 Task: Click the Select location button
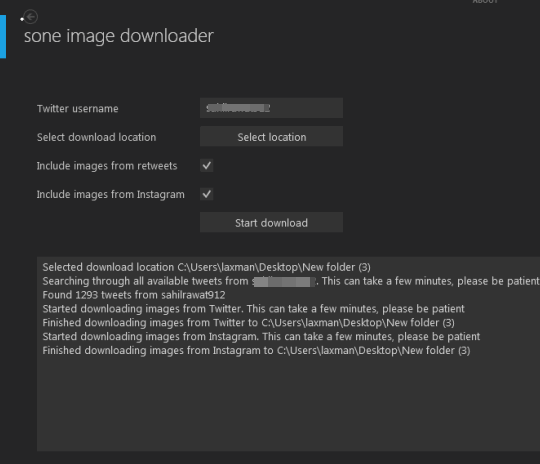point(271,137)
